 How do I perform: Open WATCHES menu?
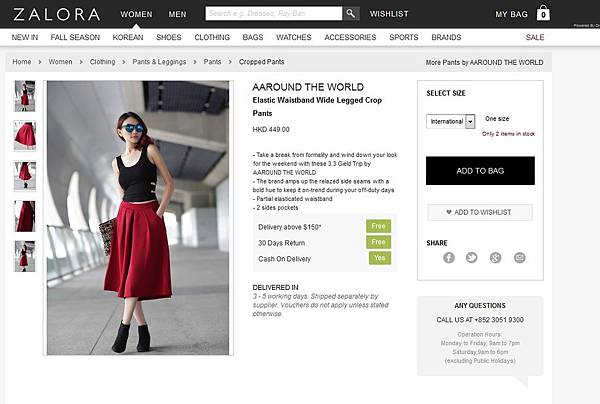tap(294, 37)
